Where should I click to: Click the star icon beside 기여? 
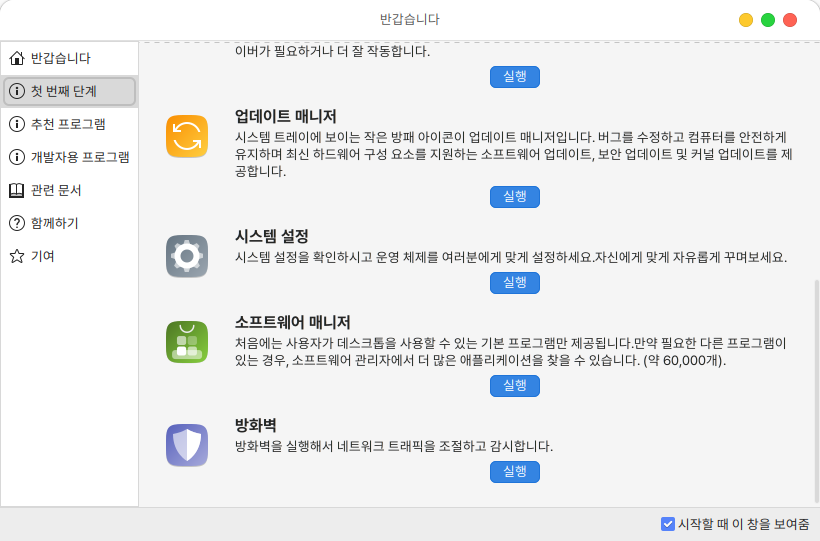[x=16, y=256]
